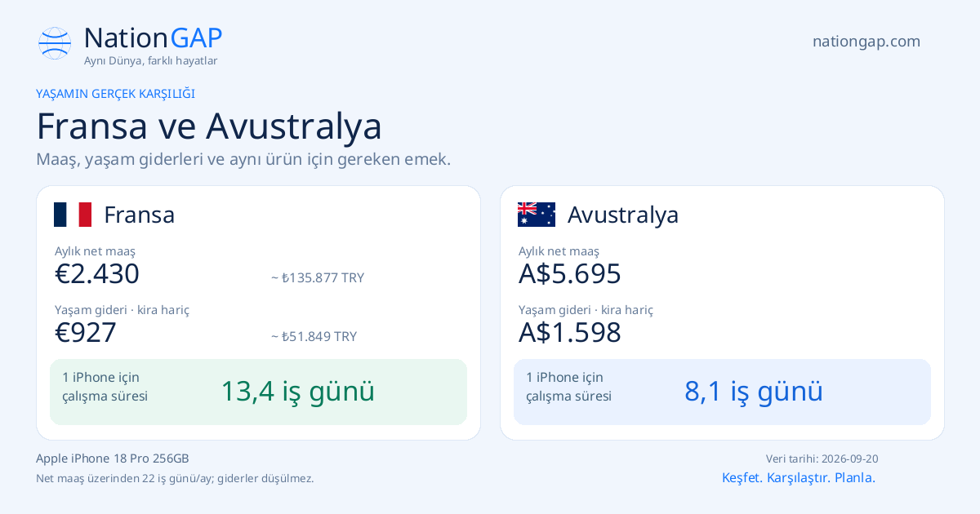Click the Avustralya card title

pyautogui.click(x=623, y=215)
